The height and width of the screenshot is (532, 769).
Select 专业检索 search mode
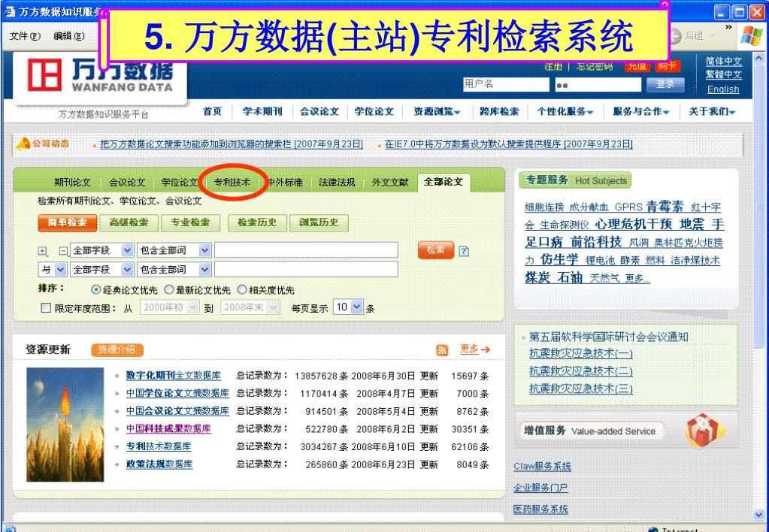pos(189,222)
